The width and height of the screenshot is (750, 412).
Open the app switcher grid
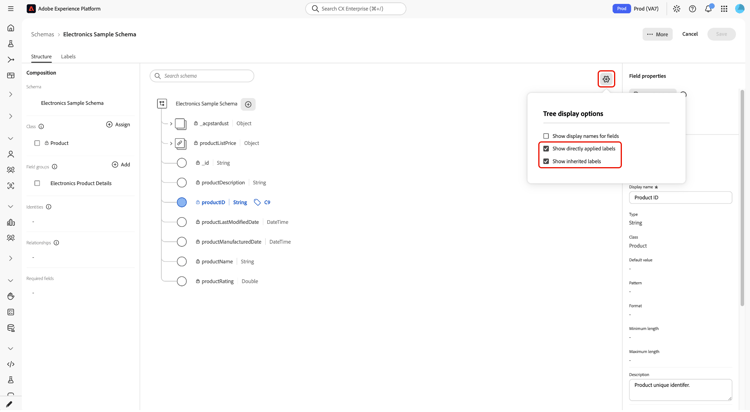[x=724, y=9]
